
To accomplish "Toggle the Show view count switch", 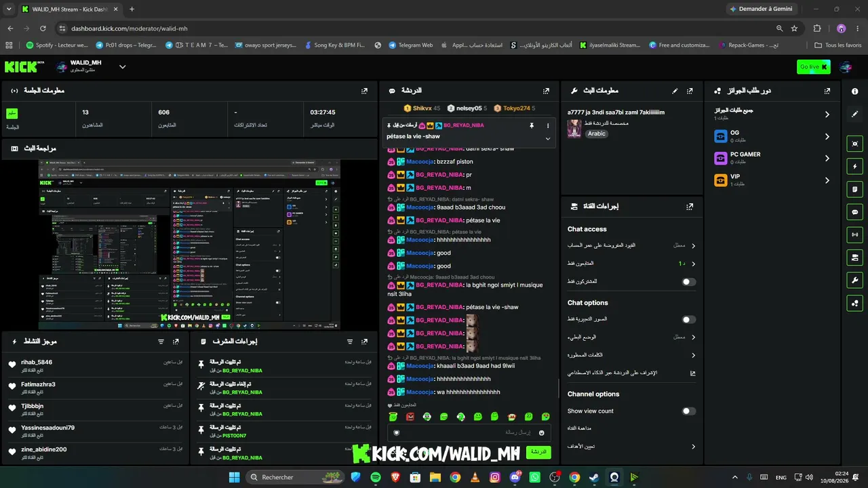I will [688, 411].
